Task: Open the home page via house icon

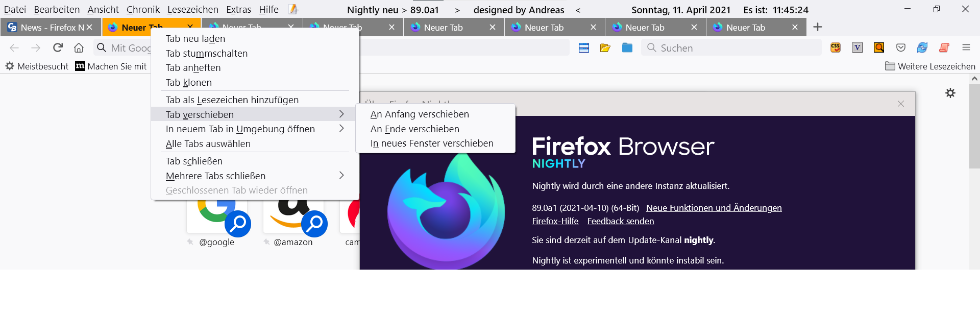Action: coord(79,48)
